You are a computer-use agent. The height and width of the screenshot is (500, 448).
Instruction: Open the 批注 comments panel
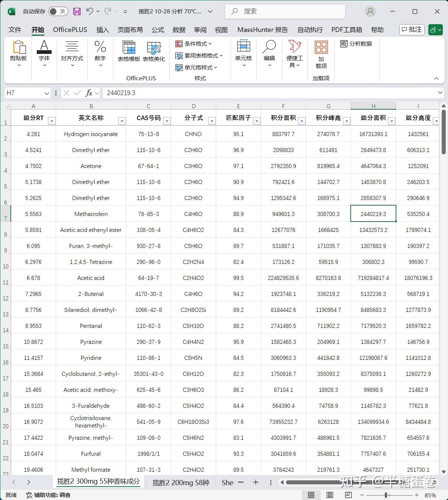point(411,30)
